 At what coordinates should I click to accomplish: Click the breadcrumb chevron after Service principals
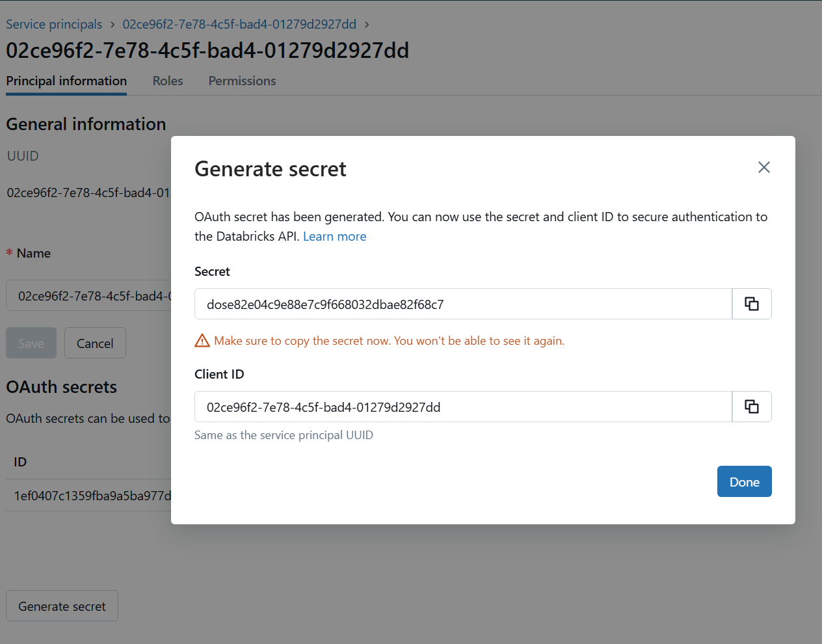click(113, 24)
